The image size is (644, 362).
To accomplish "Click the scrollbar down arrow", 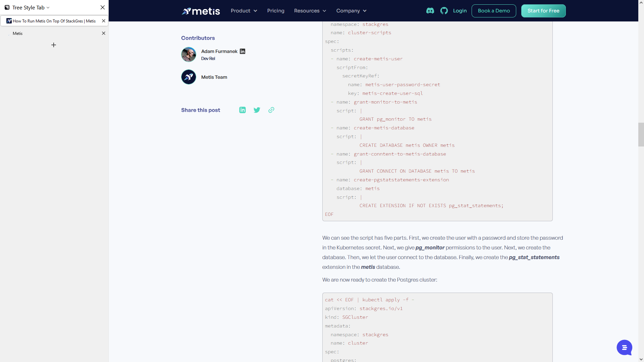I will click(641, 359).
